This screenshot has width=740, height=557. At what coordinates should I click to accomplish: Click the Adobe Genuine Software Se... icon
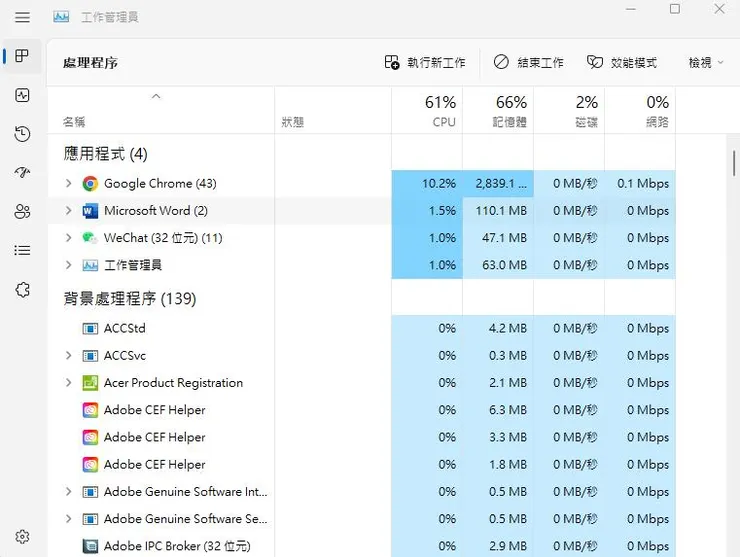(x=90, y=519)
